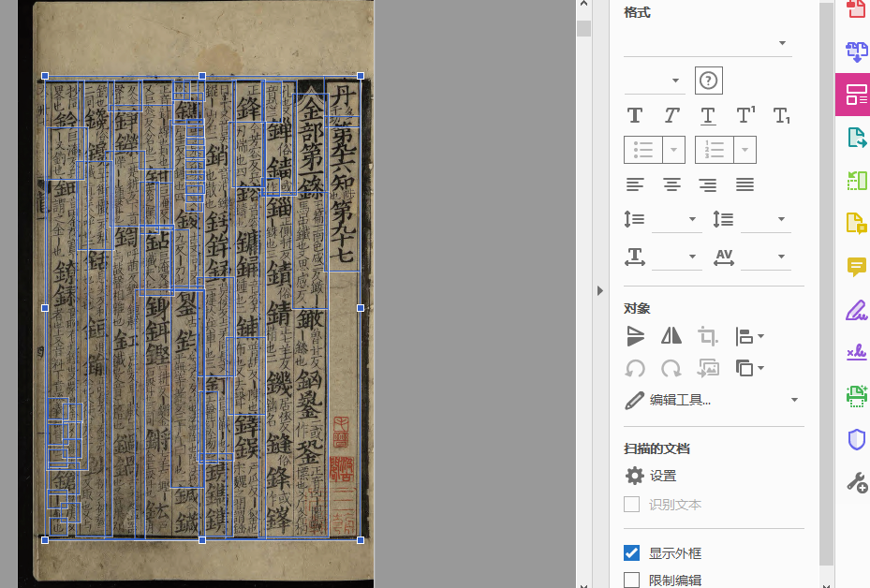This screenshot has height=588, width=870.
Task: Collapse the right panel with the arrow handle
Action: point(600,291)
